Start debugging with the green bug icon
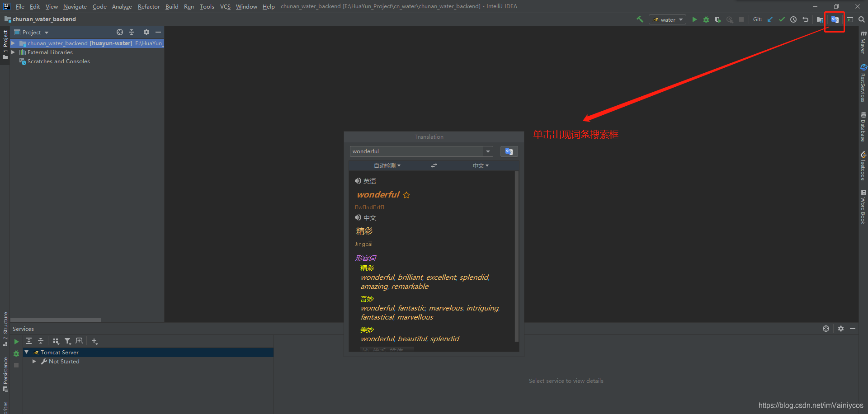868x414 pixels. [x=706, y=19]
